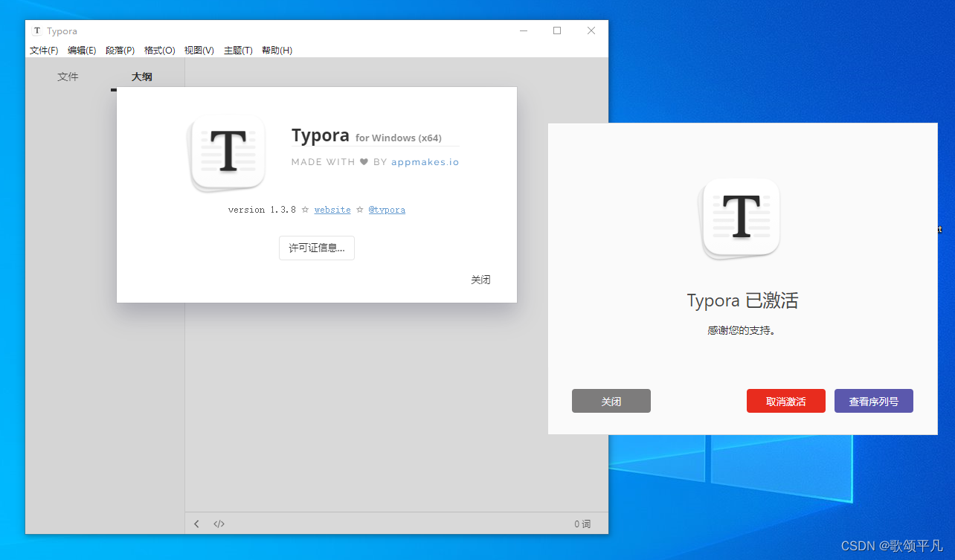
Task: Maximize the Typora window
Action: pos(557,30)
